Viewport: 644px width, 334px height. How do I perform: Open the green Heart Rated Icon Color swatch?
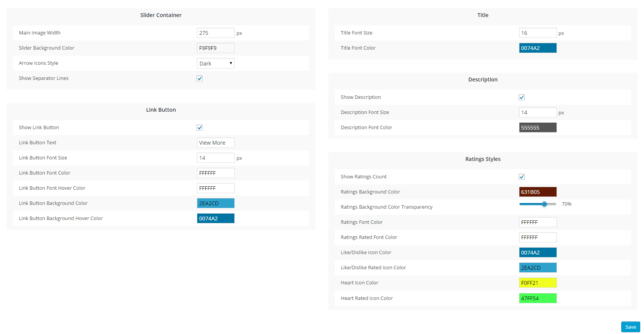pos(538,298)
